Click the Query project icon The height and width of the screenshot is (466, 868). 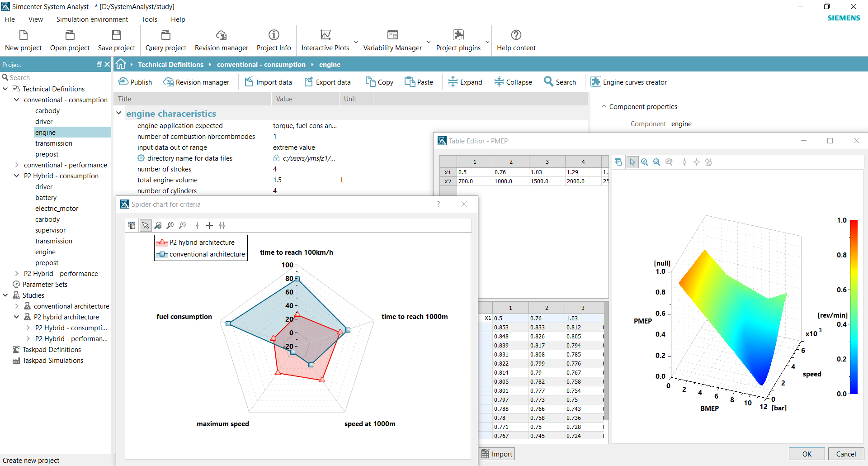(x=165, y=40)
